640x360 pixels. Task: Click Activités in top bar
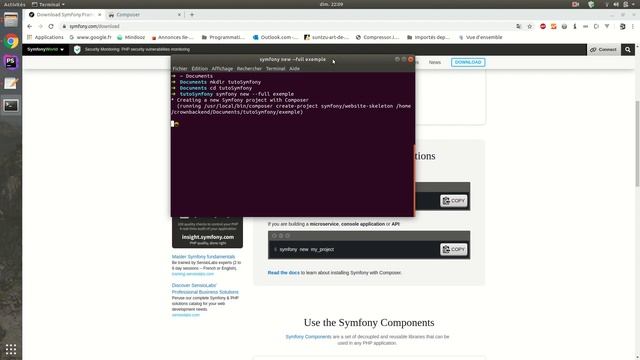(14, 4)
